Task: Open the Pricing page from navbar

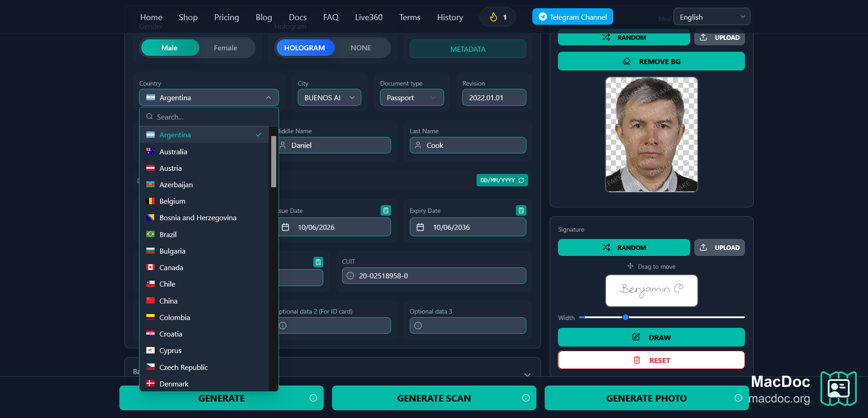Action: point(226,17)
